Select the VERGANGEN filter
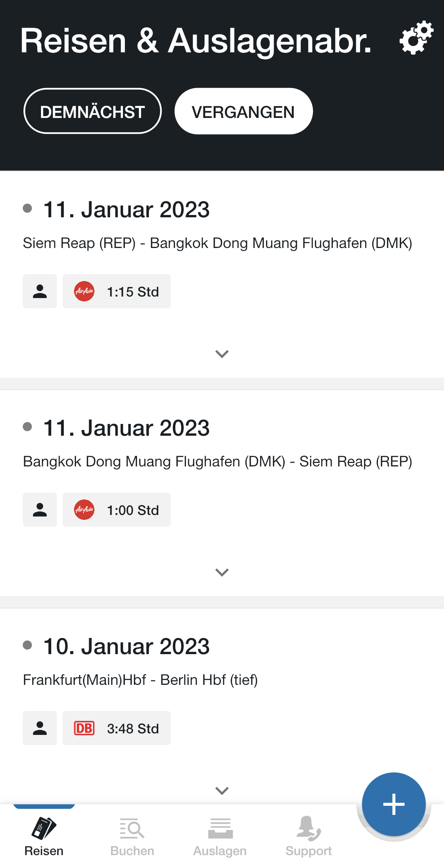The image size is (444, 868). pos(244,111)
